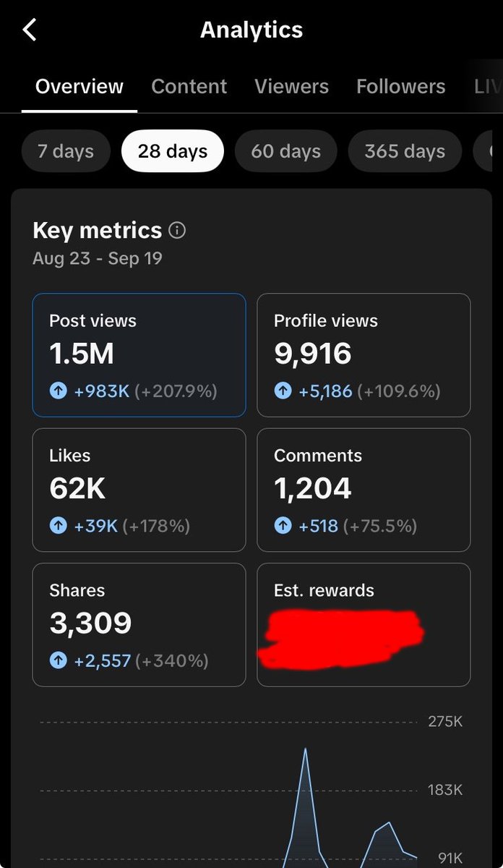Screen dimensions: 503x868
Task: Select the Likes metric card
Action: point(139,490)
